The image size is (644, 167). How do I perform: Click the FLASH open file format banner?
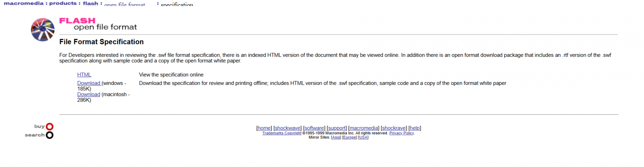pos(98,24)
